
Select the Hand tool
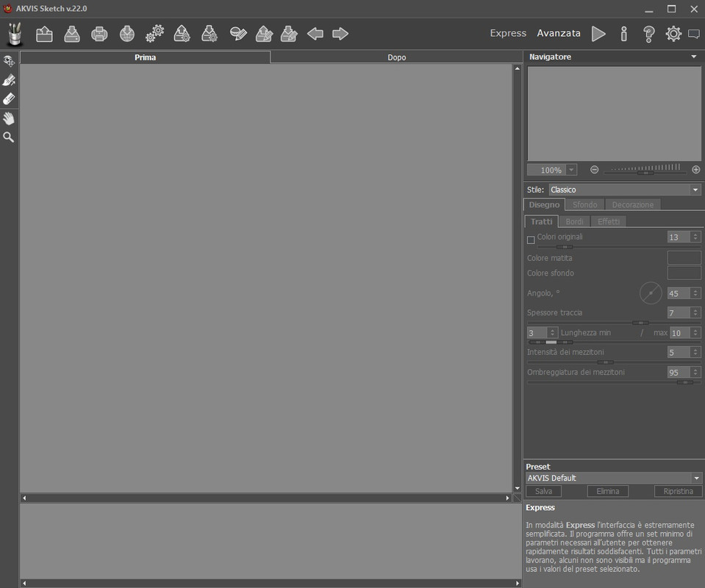click(9, 118)
